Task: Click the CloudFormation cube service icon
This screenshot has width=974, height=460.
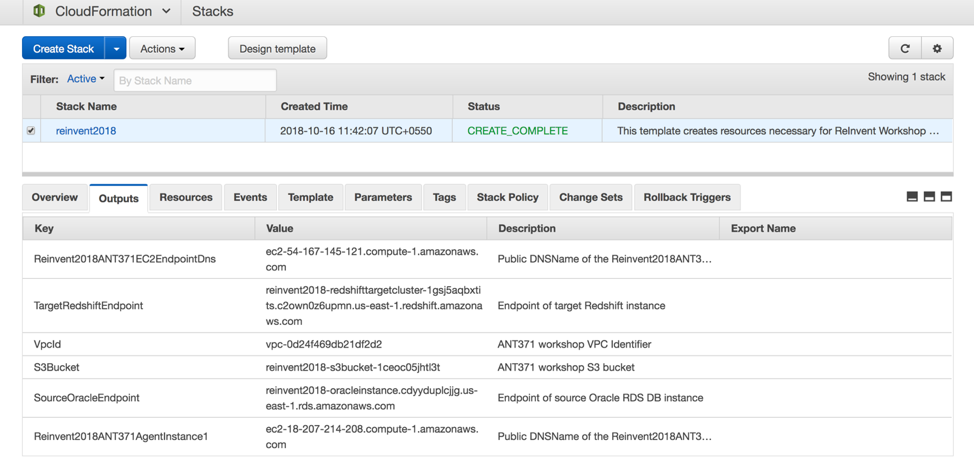Action: [39, 11]
